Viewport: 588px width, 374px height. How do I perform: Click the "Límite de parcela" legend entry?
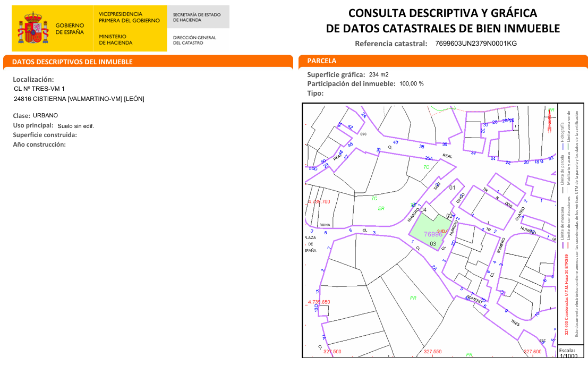pyautogui.click(x=562, y=174)
